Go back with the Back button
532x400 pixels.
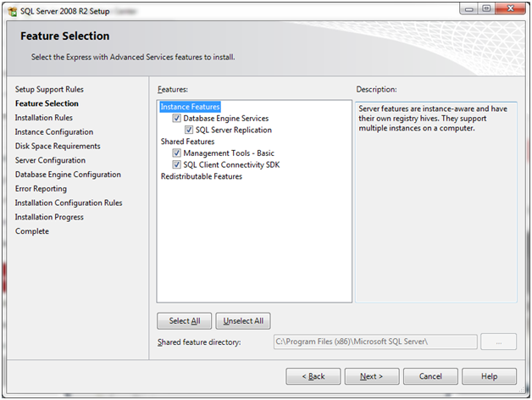[313, 376]
